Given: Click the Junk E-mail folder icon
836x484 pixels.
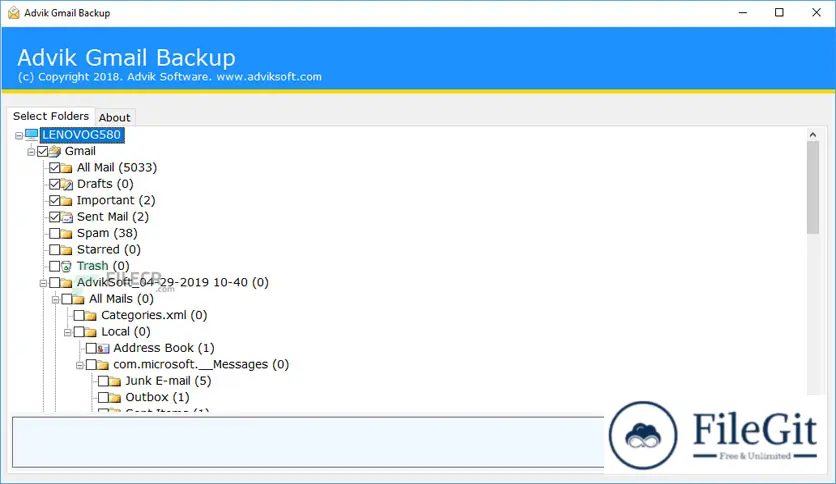Looking at the screenshot, I should click(x=115, y=381).
